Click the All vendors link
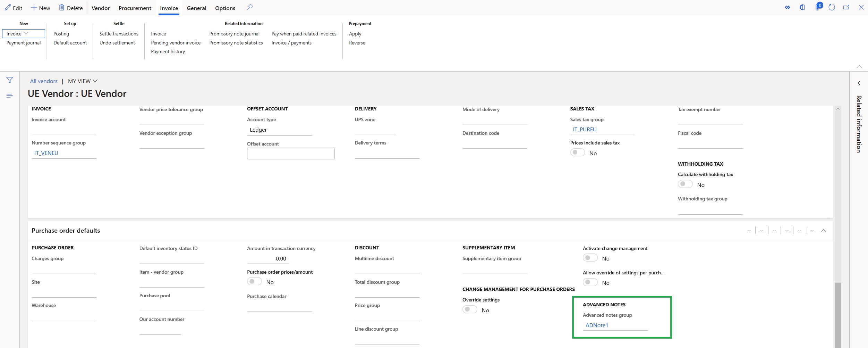The height and width of the screenshot is (348, 868). [44, 81]
